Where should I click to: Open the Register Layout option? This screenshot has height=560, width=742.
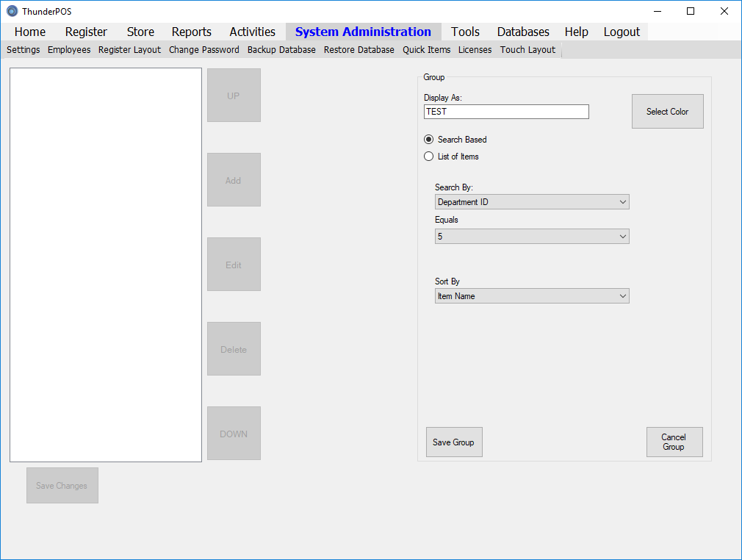[129, 50]
